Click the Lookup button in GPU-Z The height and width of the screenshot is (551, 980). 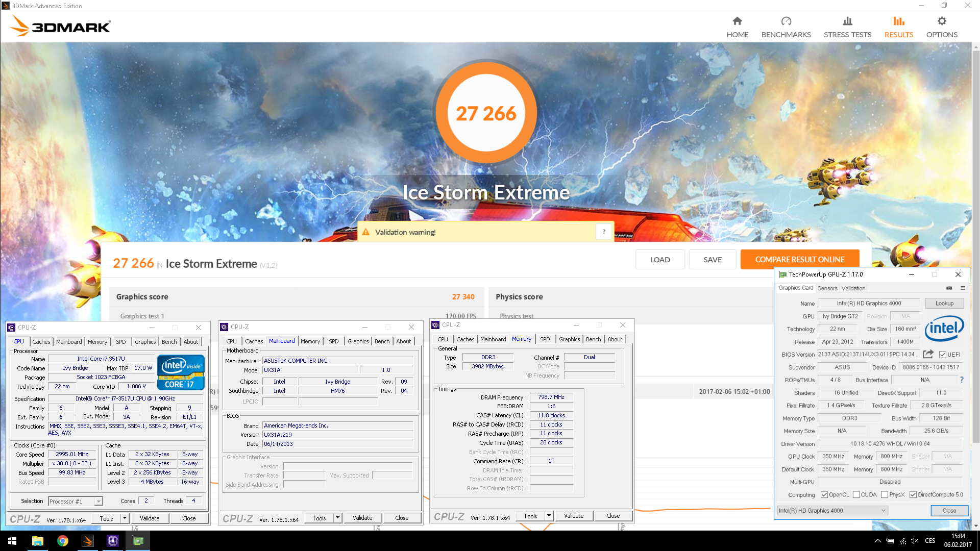(944, 303)
